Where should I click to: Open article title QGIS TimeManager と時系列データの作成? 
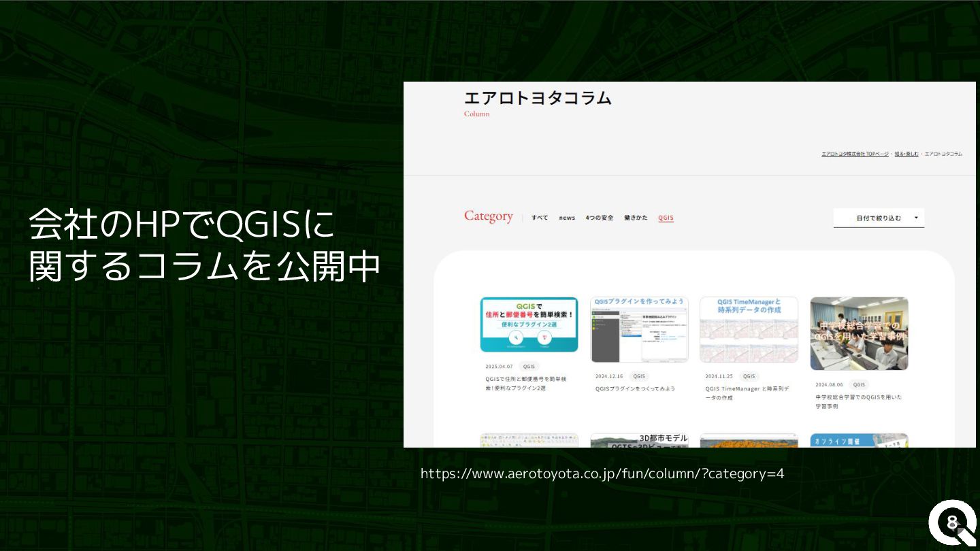tap(747, 393)
